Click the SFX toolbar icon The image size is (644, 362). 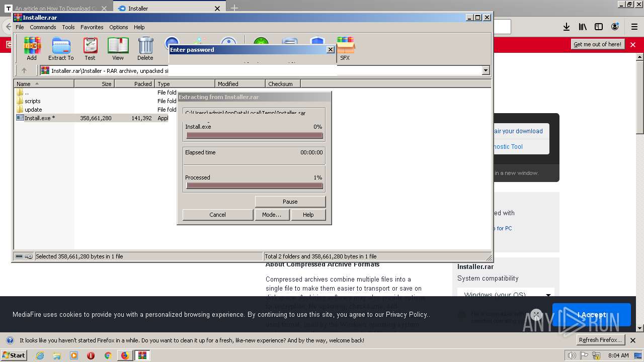(345, 49)
